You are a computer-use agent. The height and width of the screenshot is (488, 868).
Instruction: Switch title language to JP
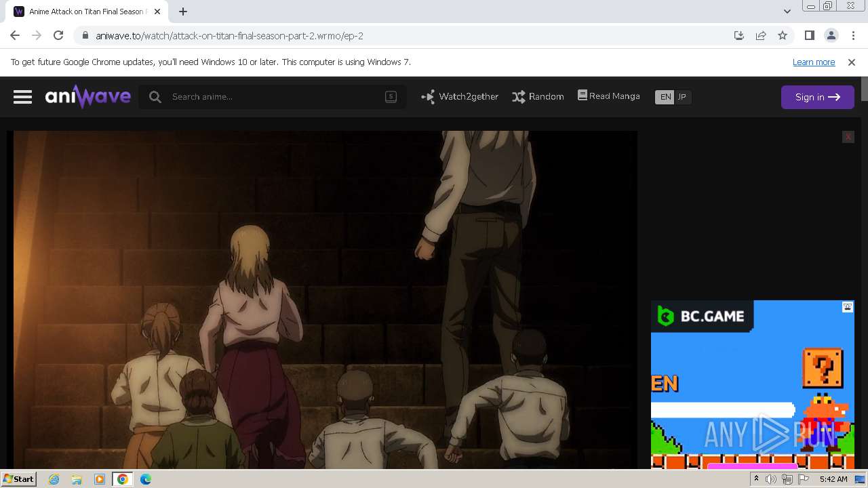click(x=682, y=97)
